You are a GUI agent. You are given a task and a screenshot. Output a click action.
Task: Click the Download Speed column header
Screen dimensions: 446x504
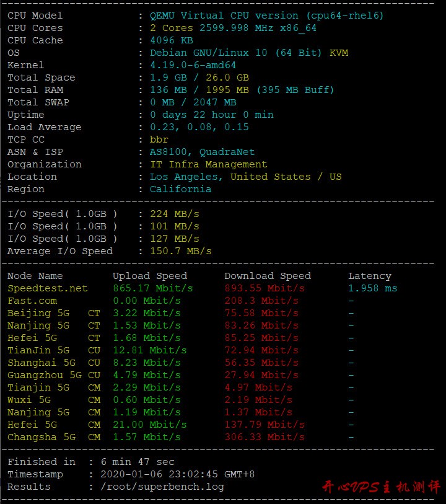tap(268, 276)
